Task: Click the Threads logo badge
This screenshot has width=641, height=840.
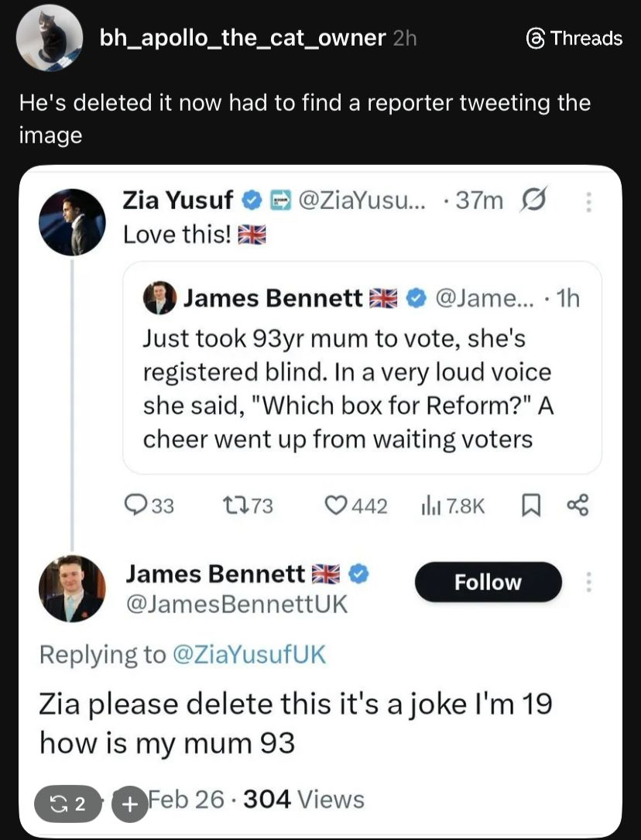Action: tap(574, 38)
